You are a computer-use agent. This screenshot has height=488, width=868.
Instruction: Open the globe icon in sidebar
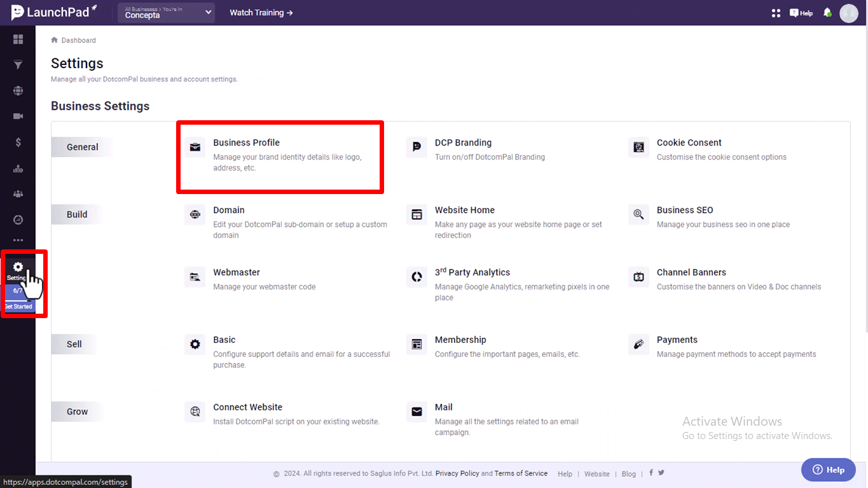tap(18, 90)
